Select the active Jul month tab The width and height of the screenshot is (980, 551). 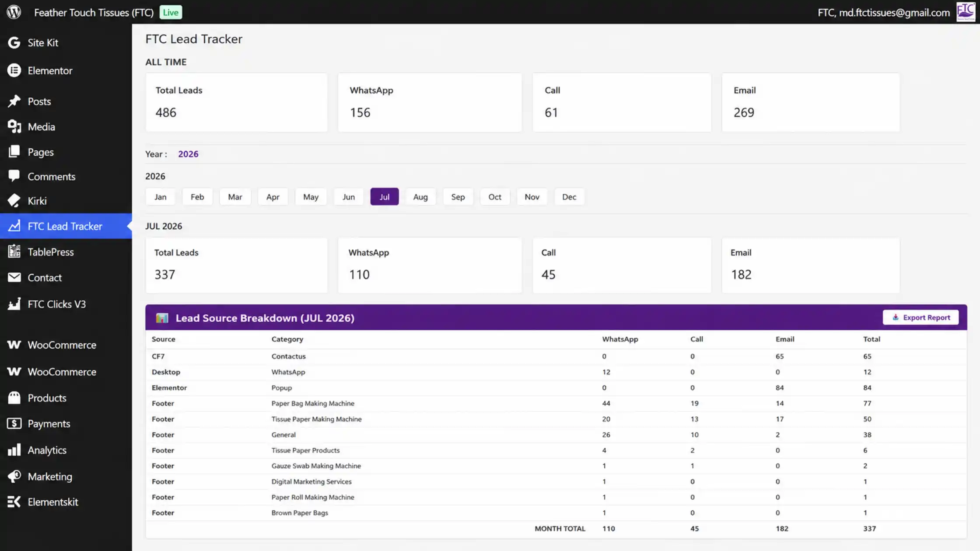[384, 197]
